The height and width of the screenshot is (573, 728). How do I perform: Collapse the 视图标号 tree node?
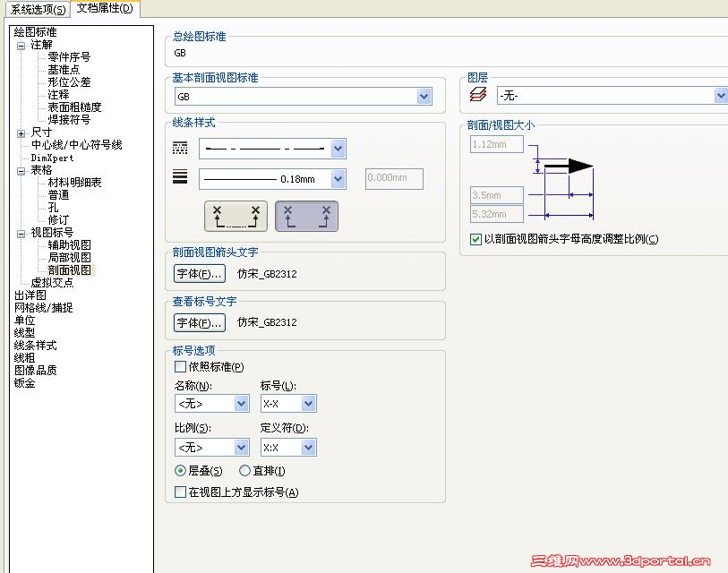[x=21, y=234]
